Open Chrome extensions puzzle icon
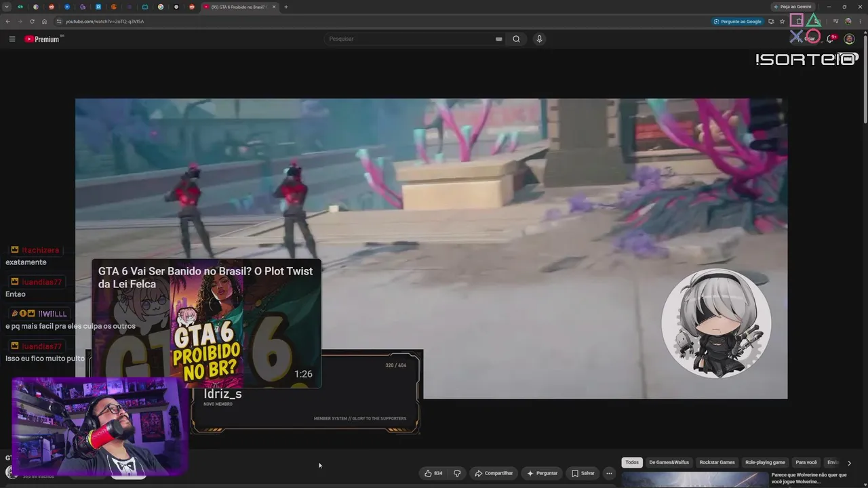Screen dimensions: 868x488 [797, 21]
